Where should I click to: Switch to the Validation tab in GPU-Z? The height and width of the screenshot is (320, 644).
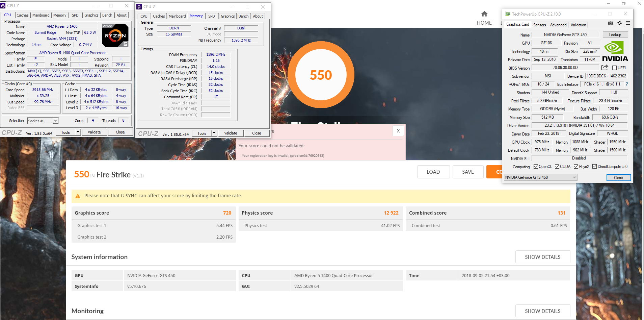point(578,25)
